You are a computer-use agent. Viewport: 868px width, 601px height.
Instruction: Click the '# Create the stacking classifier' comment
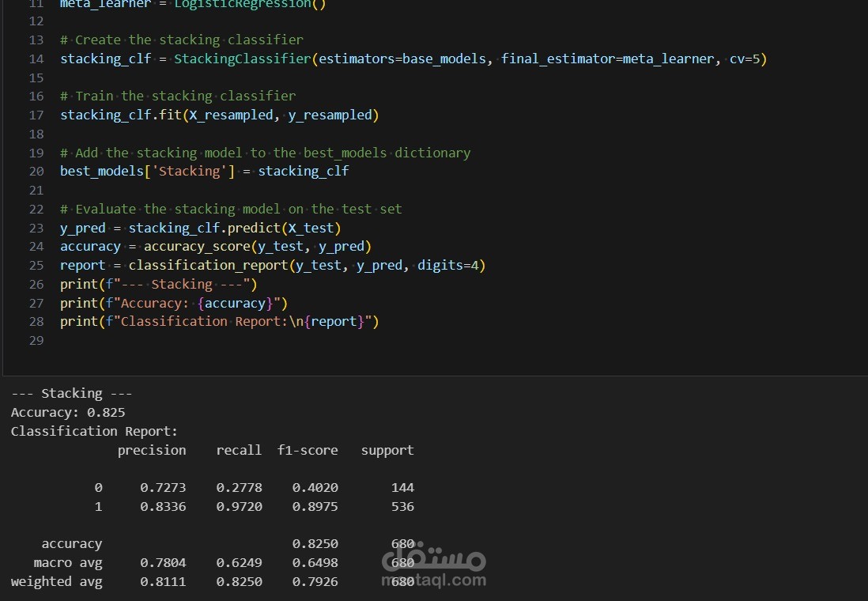tap(182, 40)
